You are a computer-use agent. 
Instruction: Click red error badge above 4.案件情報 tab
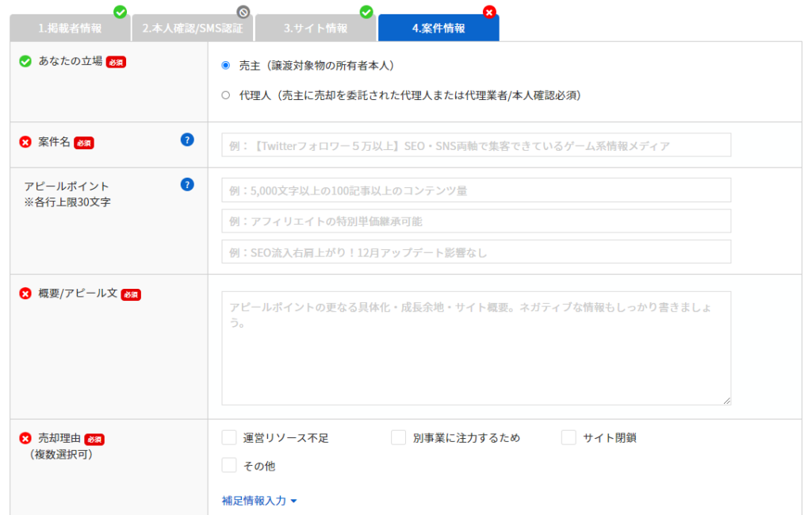click(x=488, y=11)
